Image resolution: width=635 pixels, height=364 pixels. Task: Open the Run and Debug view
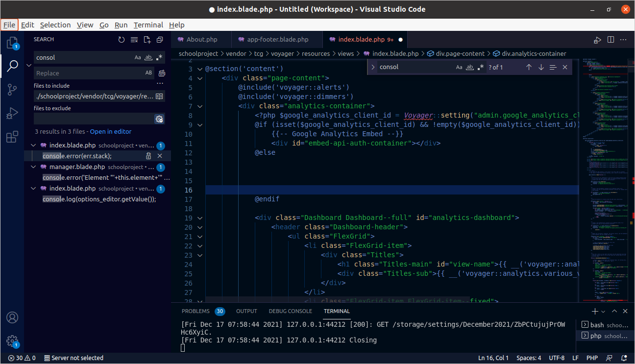(12, 113)
